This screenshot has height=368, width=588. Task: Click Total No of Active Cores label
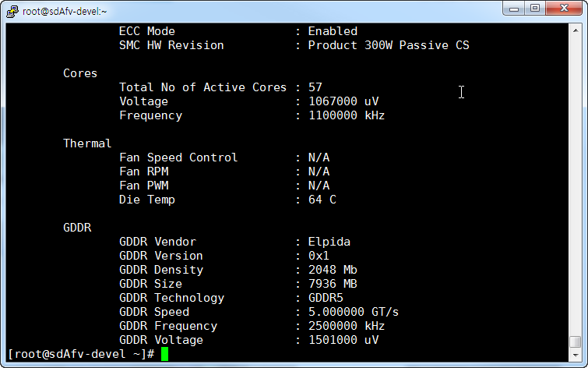click(x=202, y=87)
